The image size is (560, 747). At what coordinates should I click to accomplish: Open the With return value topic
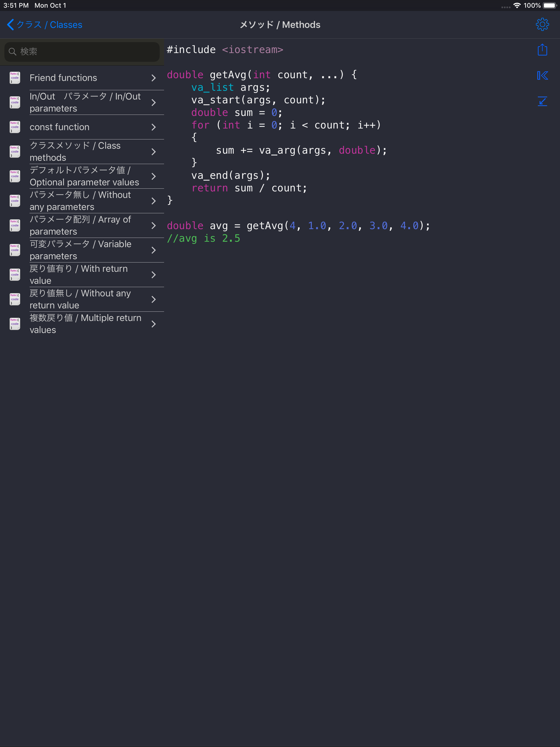(79, 274)
